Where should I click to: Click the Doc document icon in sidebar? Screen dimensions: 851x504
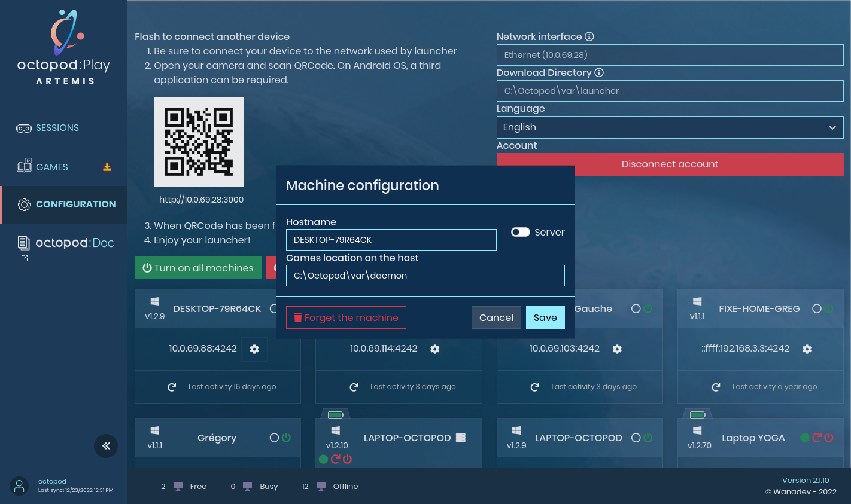click(x=24, y=243)
